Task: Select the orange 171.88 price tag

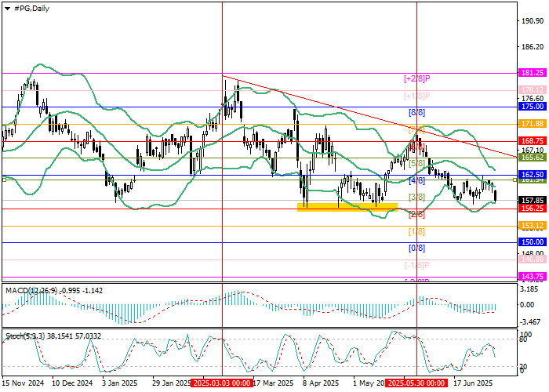Action: [533, 124]
